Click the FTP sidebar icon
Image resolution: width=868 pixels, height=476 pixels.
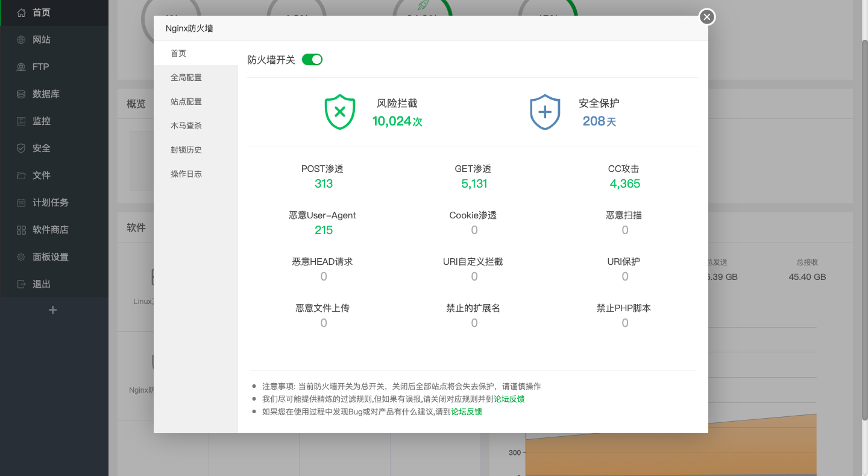point(21,67)
